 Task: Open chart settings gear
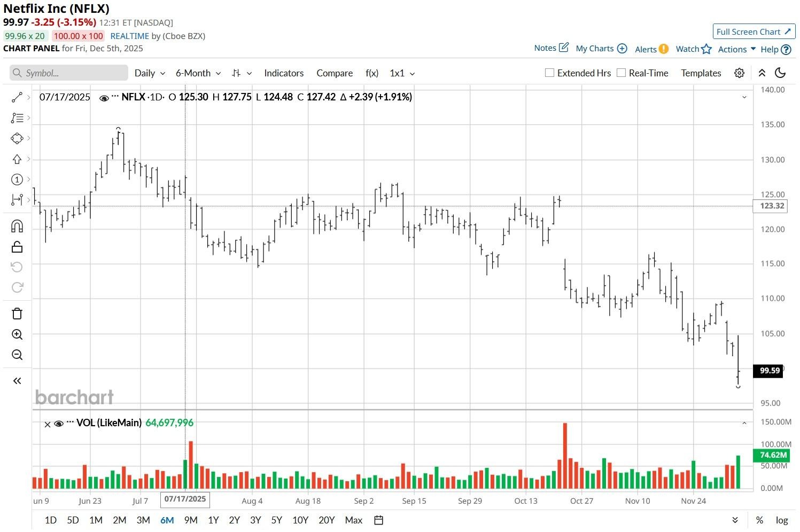(739, 73)
